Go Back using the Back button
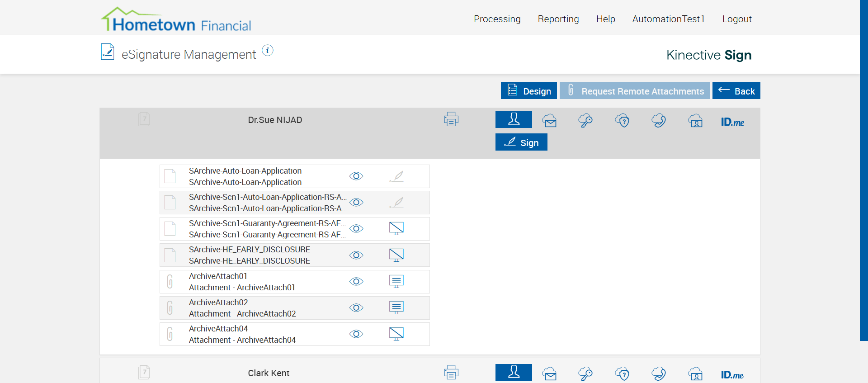The height and width of the screenshot is (383, 868). (736, 90)
